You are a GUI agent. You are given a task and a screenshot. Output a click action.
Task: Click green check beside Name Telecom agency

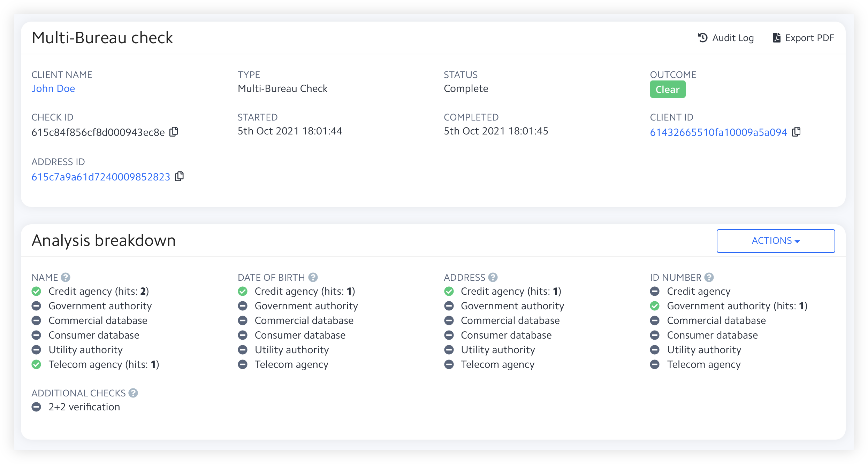36,364
